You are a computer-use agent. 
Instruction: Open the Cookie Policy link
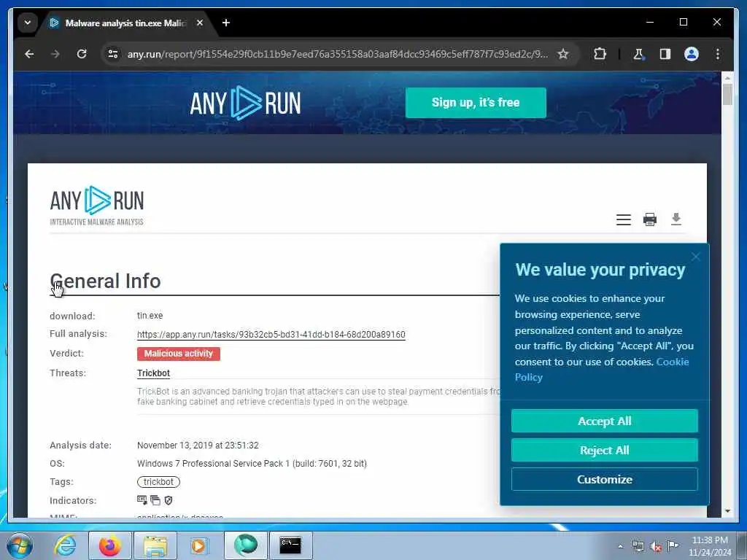tap(602, 370)
